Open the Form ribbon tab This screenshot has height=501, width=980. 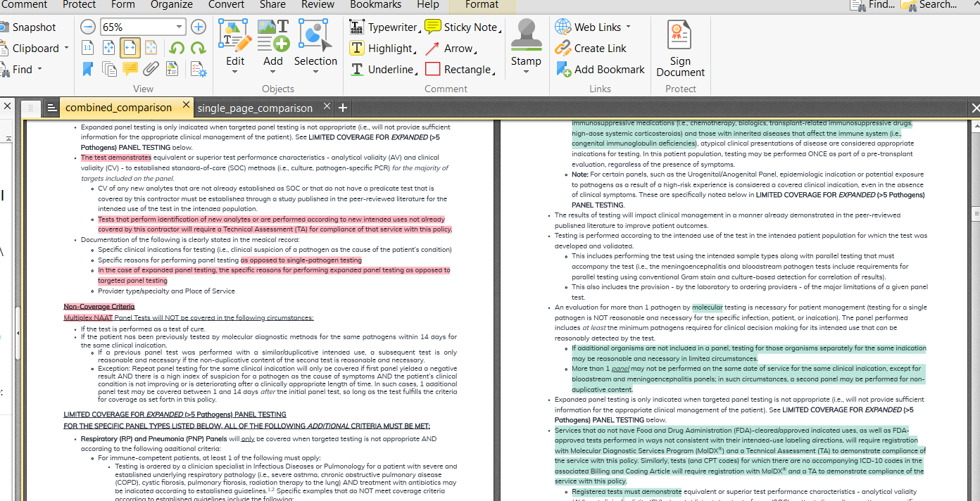click(x=123, y=5)
